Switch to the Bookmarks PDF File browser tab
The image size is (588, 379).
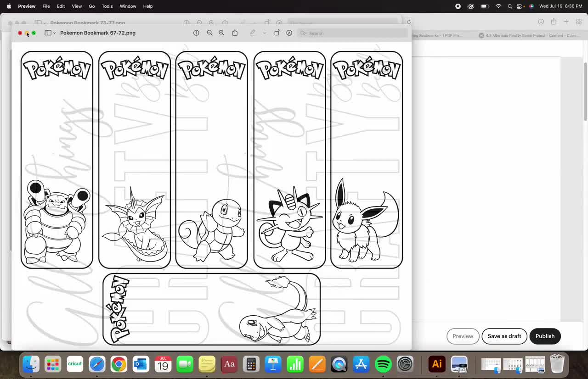(436, 35)
